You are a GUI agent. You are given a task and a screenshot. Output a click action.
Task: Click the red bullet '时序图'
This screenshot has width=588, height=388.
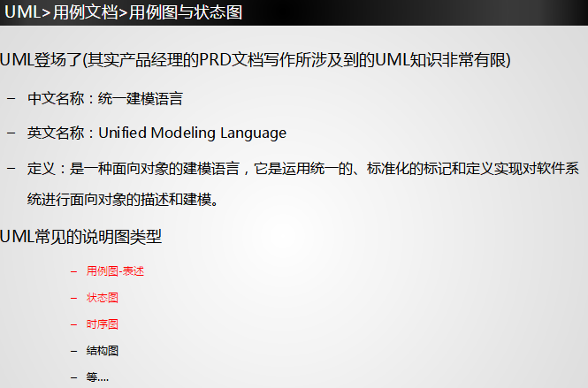tap(103, 323)
